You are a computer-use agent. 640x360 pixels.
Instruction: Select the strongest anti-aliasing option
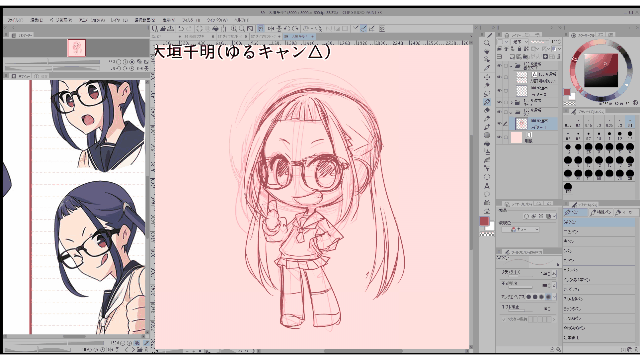point(548,297)
